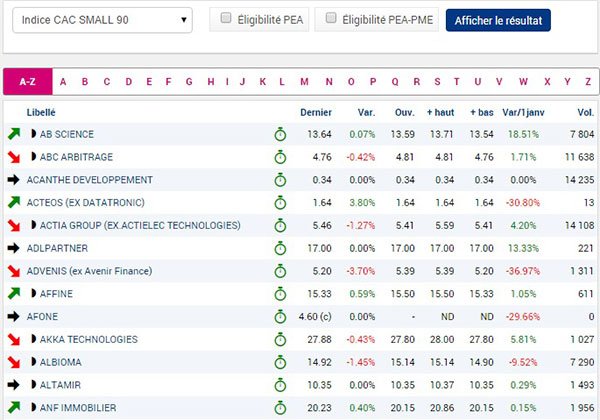The height and width of the screenshot is (420, 600).
Task: Sort by the Dernier column header
Action: click(x=316, y=112)
